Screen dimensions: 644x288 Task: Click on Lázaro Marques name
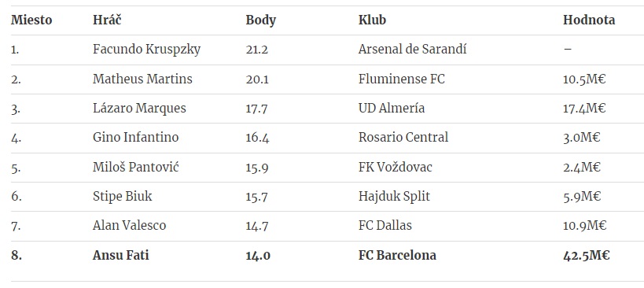[139, 108]
